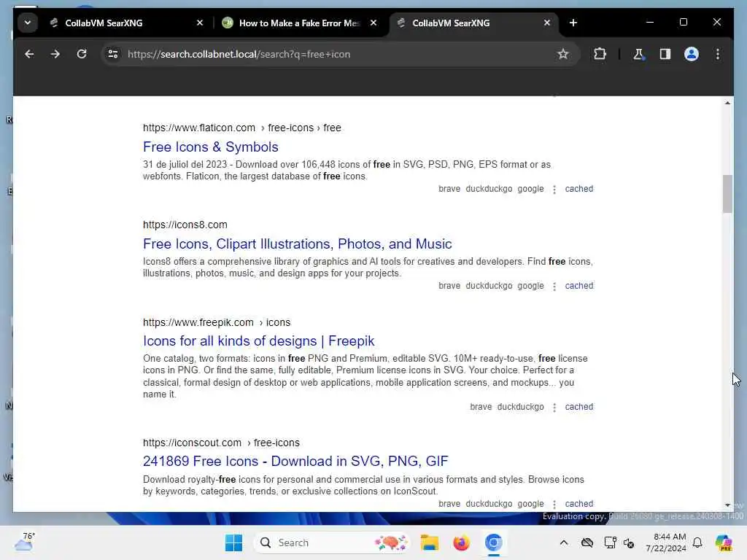
Task: Open the Chrome profile avatar
Action: click(x=692, y=54)
